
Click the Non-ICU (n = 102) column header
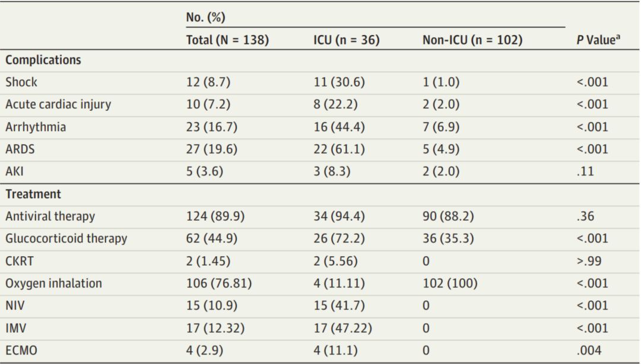point(472,40)
